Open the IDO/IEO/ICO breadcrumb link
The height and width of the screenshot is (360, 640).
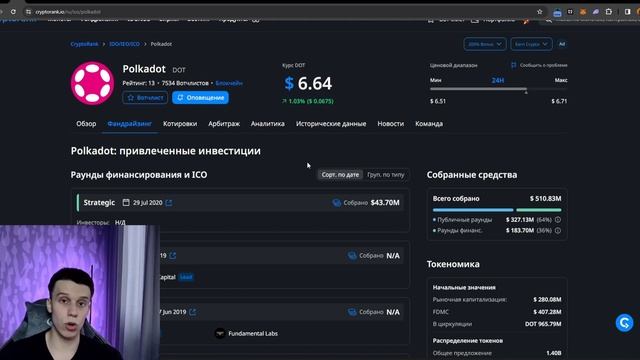click(124, 44)
